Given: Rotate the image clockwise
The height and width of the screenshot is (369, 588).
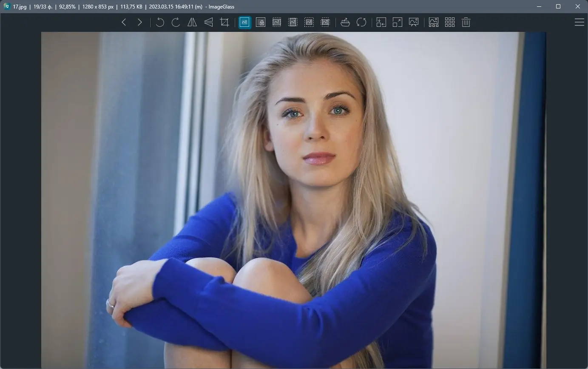Looking at the screenshot, I should [176, 23].
